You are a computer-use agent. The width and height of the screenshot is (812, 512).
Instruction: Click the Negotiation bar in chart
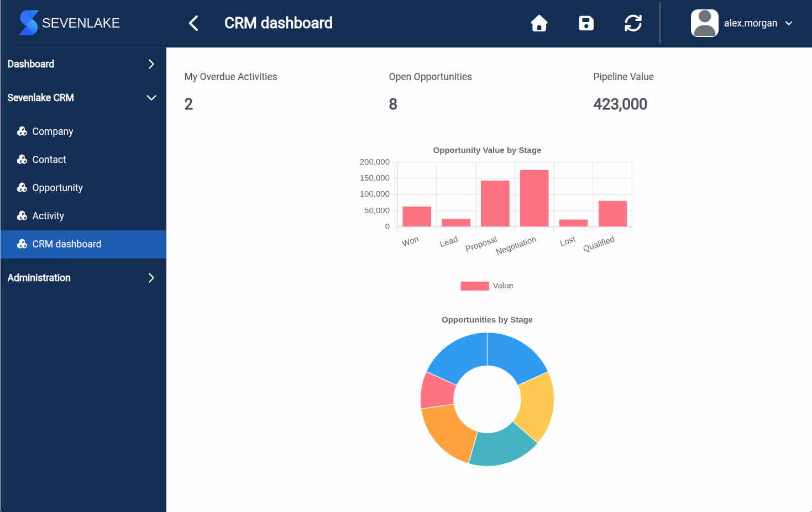(535, 198)
